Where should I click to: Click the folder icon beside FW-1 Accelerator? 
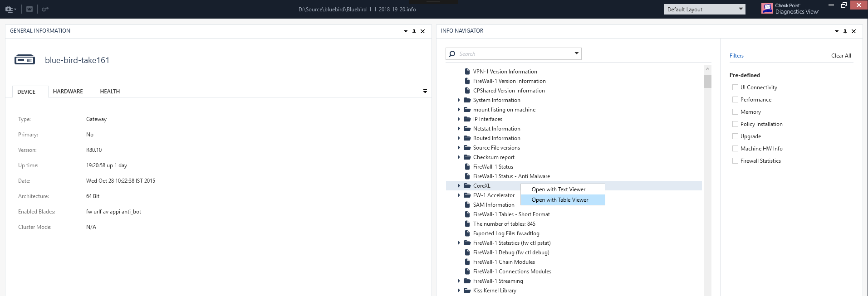tap(467, 195)
